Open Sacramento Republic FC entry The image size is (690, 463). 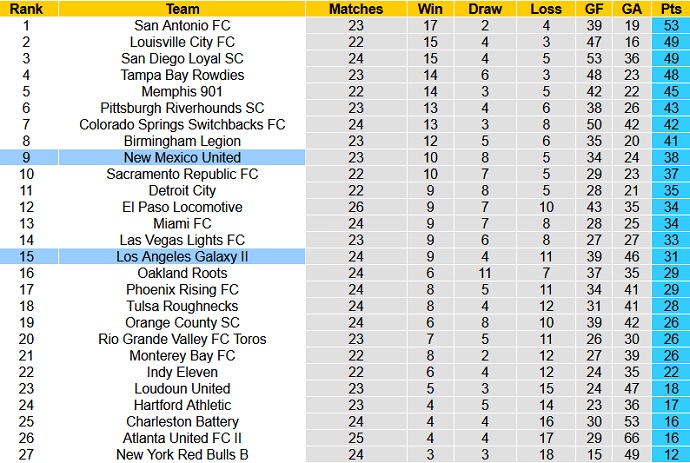pyautogui.click(x=182, y=174)
